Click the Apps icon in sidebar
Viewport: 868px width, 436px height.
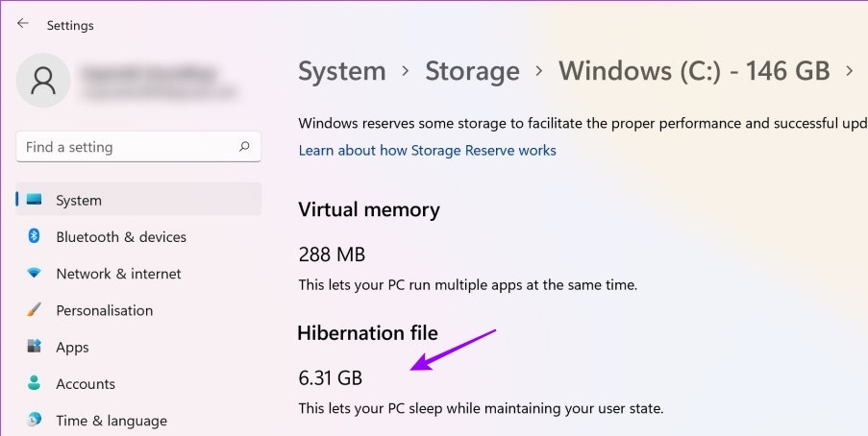[35, 347]
